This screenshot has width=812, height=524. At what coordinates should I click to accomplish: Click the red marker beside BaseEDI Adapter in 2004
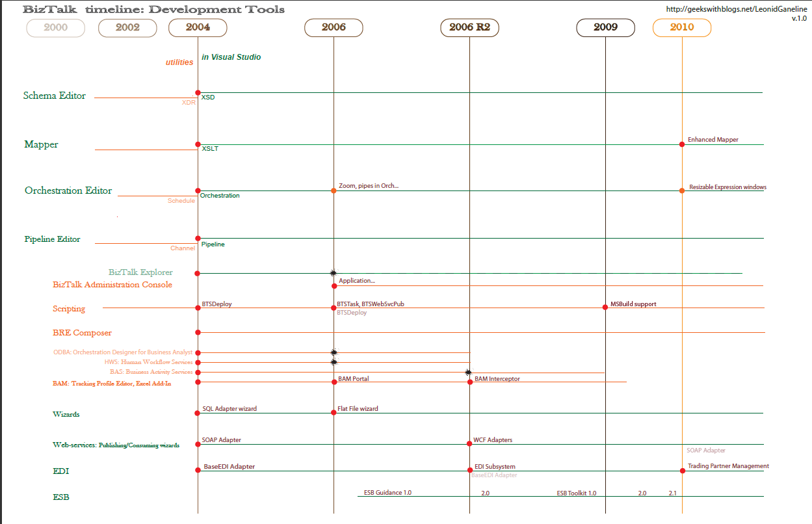198,470
